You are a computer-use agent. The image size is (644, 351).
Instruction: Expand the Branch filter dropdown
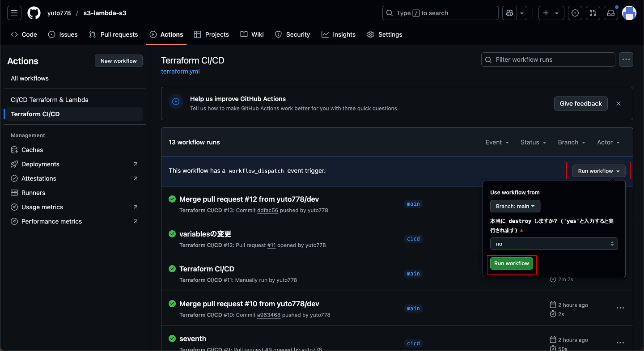pos(572,142)
